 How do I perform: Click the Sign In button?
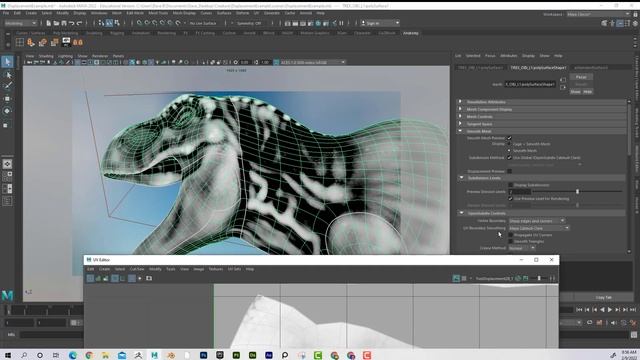380,23
